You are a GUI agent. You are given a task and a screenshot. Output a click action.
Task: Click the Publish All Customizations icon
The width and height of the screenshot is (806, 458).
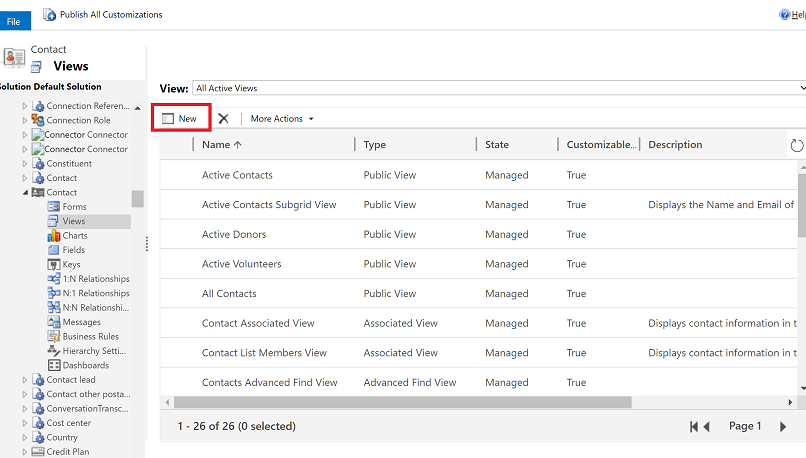tap(49, 15)
